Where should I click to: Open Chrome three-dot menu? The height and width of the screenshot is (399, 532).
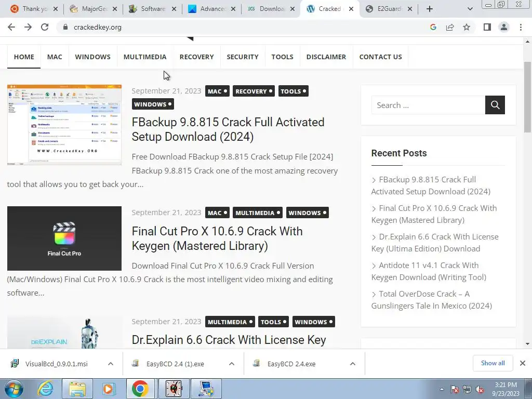click(x=521, y=27)
